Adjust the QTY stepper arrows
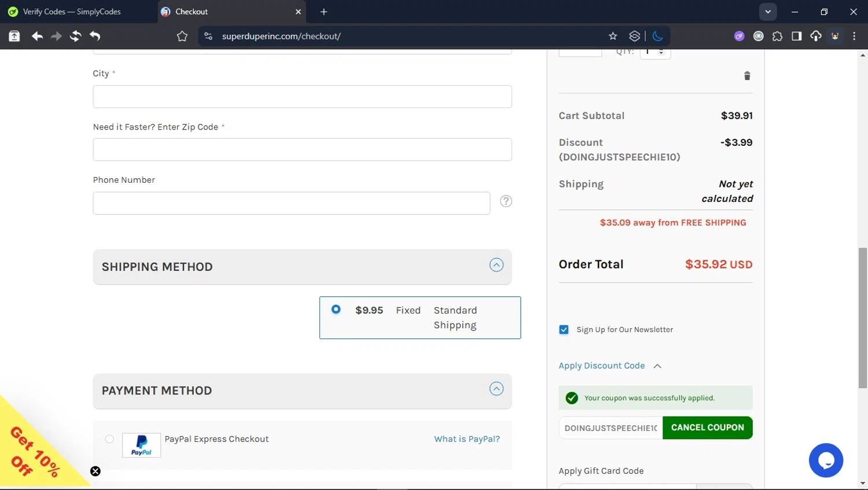This screenshot has width=868, height=490. pos(661,52)
